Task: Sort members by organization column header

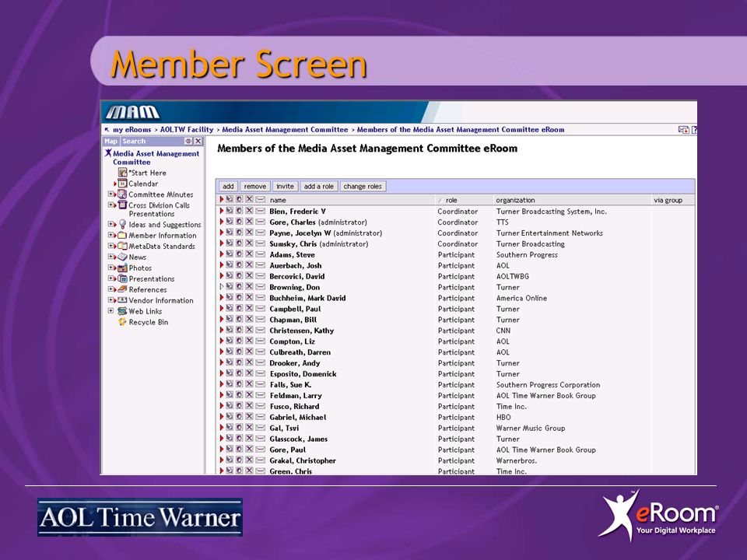Action: [x=515, y=200]
